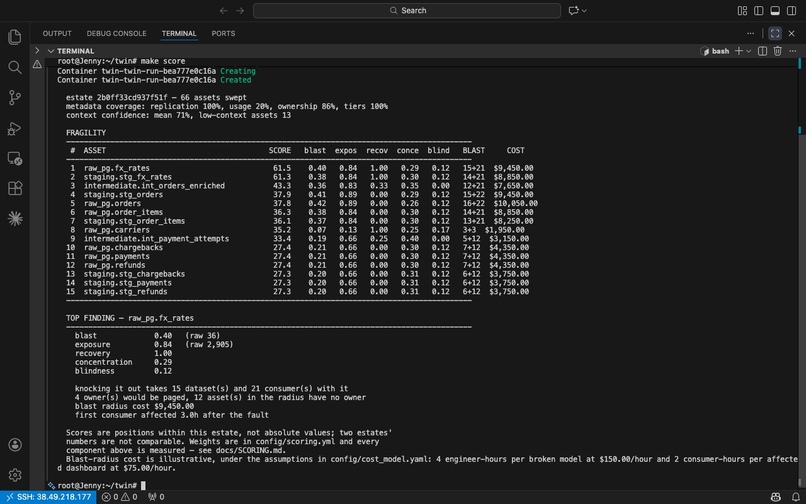The image size is (806, 504).
Task: Expand the right-pointing chevron left of TERMINAL
Action: [36, 50]
